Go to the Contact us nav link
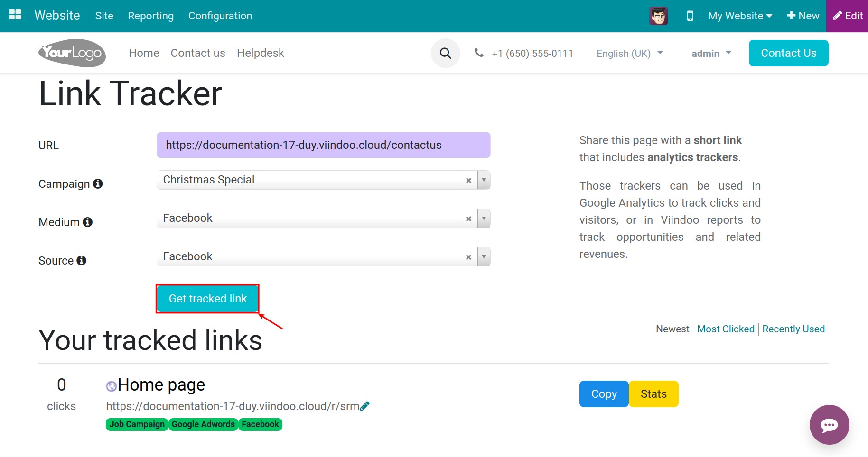 click(x=198, y=53)
